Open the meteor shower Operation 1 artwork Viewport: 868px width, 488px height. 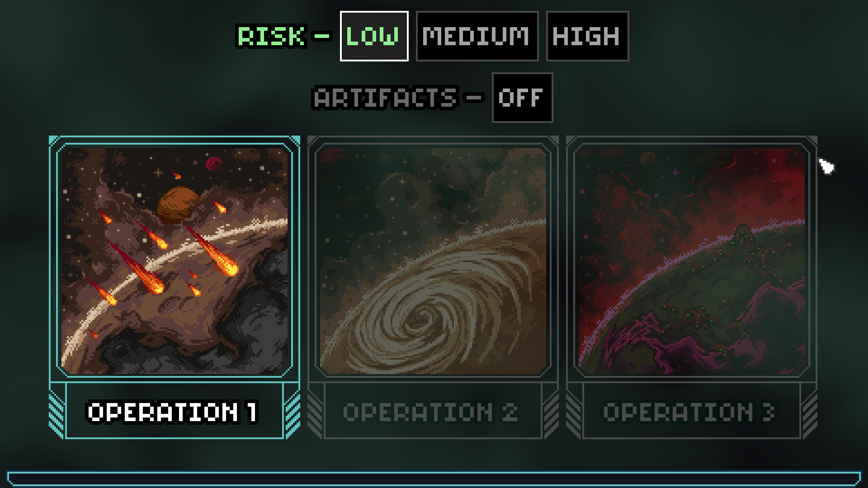175,261
